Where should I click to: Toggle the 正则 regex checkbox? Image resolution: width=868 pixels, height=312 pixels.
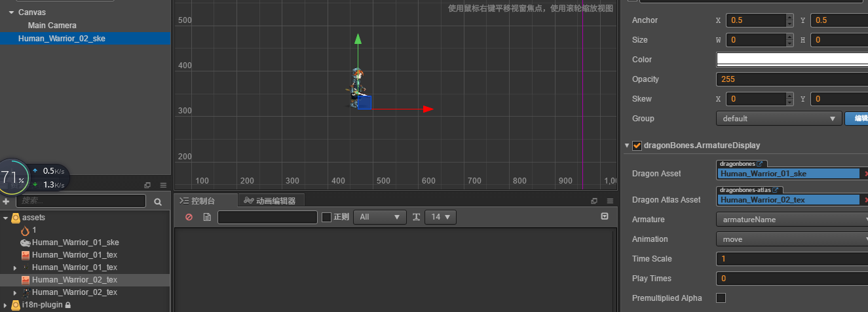327,217
